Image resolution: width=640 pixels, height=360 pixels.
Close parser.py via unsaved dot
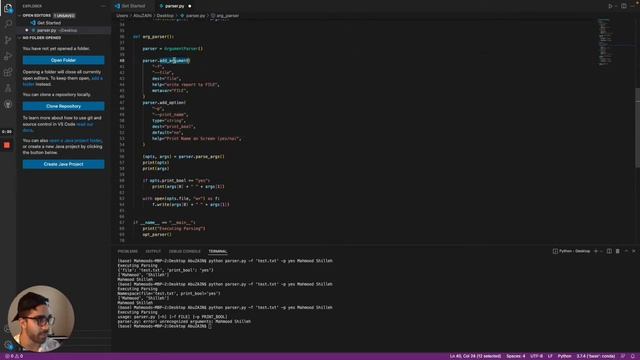190,6
